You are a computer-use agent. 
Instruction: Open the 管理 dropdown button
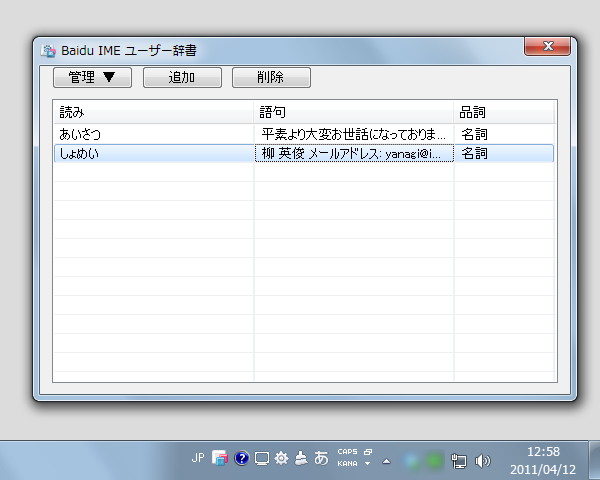click(92, 77)
